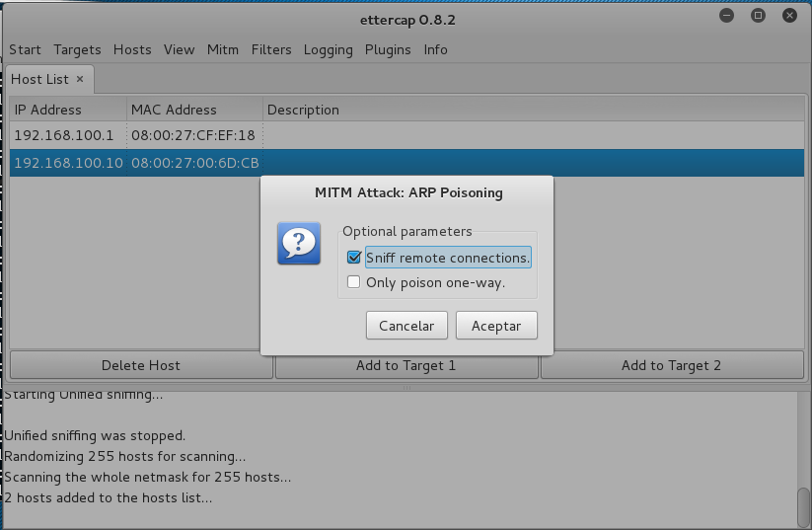The width and height of the screenshot is (812, 530).
Task: Open the Logging menu
Action: click(x=328, y=49)
